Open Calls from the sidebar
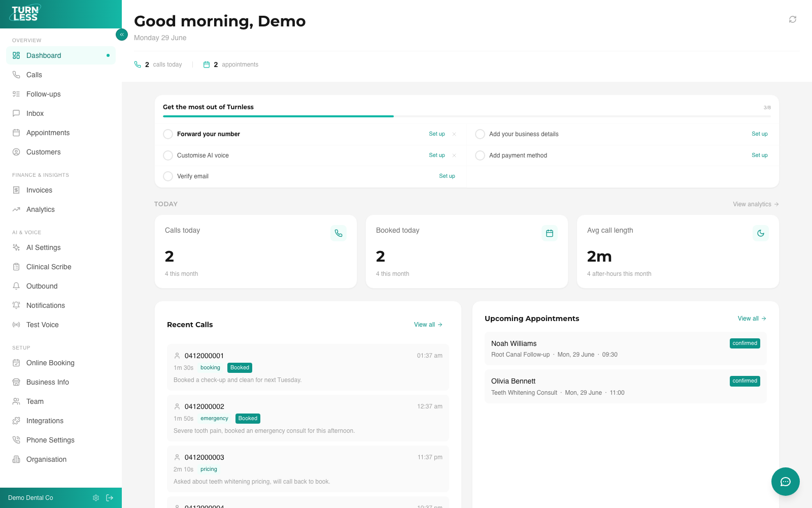Viewport: 812px width, 508px height. (61, 75)
